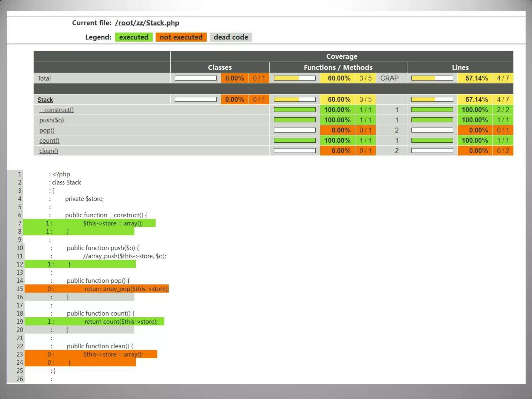This screenshot has width=532, height=399.
Task: Open the count() method link
Action: coord(49,141)
